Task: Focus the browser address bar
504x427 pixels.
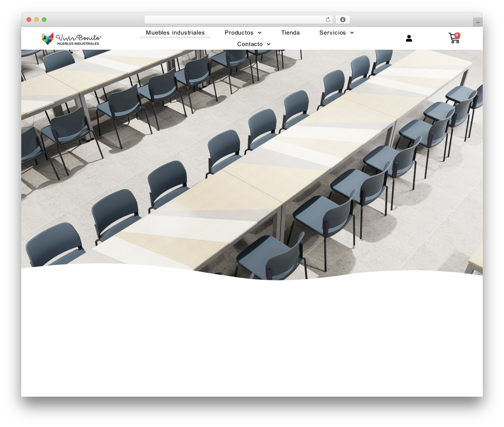Action: pos(235,20)
